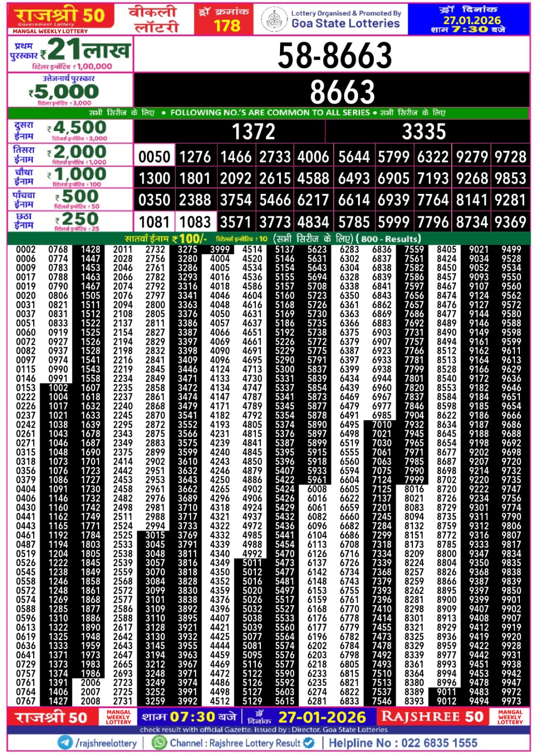The width and height of the screenshot is (535, 756).
Task: Click the blue verified badge icon
Action: 309,742
